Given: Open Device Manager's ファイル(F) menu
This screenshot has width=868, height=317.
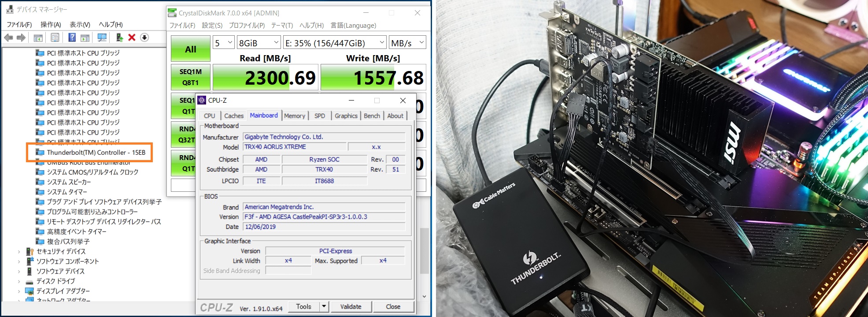Looking at the screenshot, I should point(19,25).
